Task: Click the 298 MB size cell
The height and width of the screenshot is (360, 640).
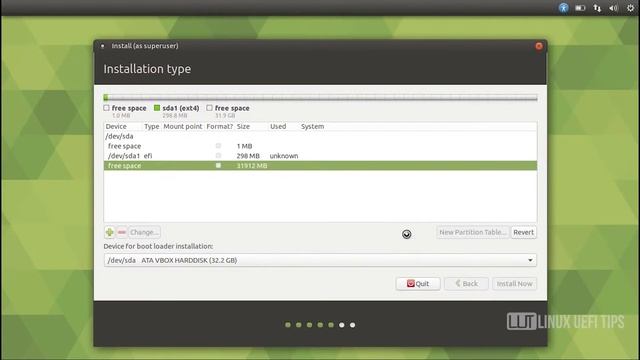Action: pyautogui.click(x=248, y=156)
